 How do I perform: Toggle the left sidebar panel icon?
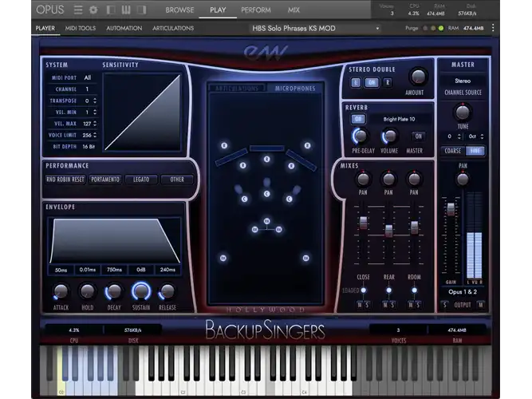point(111,10)
